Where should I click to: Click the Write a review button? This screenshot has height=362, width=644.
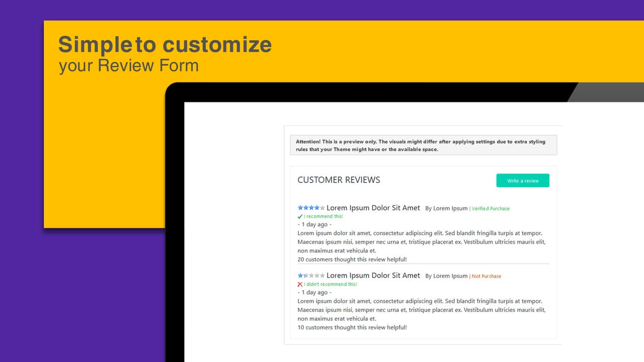coord(523,180)
